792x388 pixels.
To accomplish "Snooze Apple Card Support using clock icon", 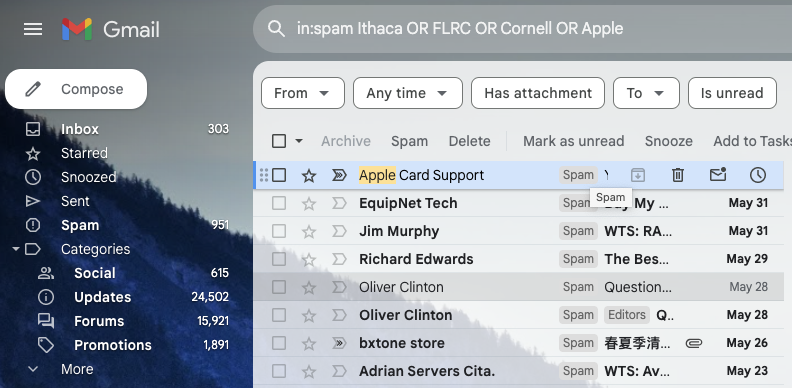I will [758, 175].
